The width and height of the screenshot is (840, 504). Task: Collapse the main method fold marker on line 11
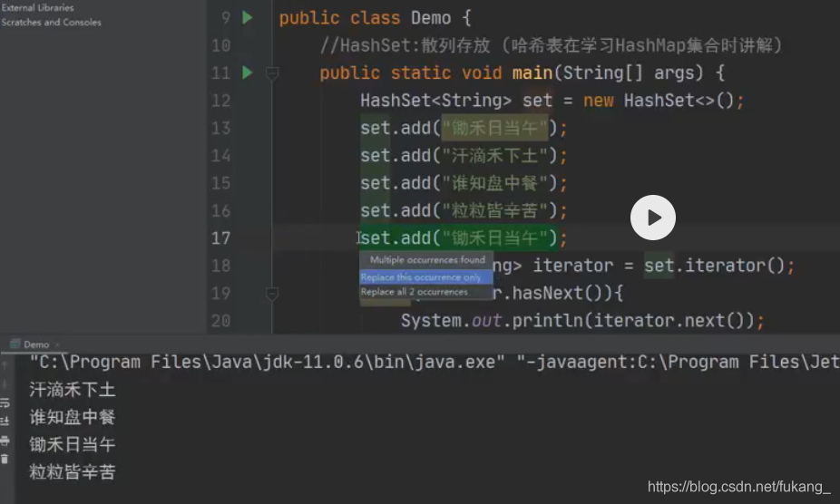click(271, 73)
